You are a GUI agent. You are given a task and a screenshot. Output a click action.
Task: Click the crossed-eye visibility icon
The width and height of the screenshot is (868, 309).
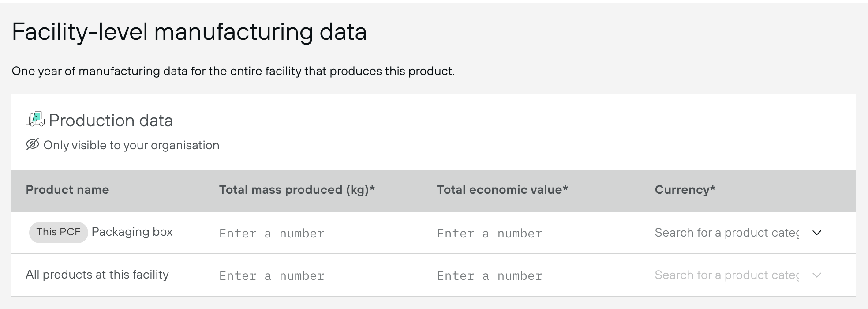(x=33, y=144)
